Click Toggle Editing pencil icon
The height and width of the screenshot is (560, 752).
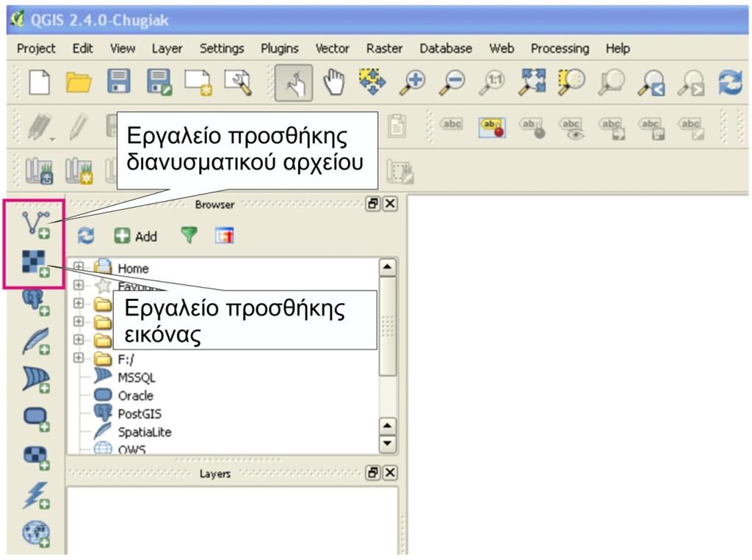(x=78, y=127)
